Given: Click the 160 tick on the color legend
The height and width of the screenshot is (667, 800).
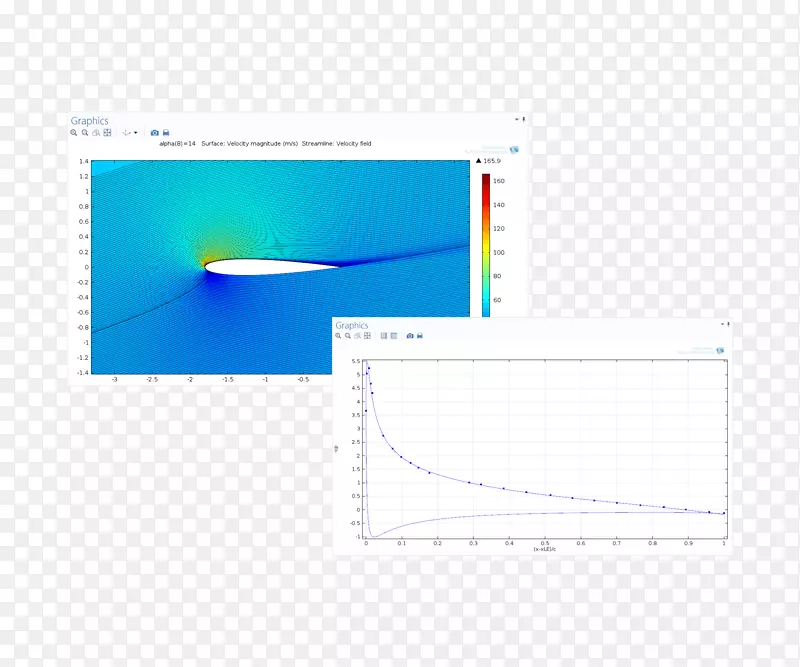Looking at the screenshot, I should coord(498,181).
